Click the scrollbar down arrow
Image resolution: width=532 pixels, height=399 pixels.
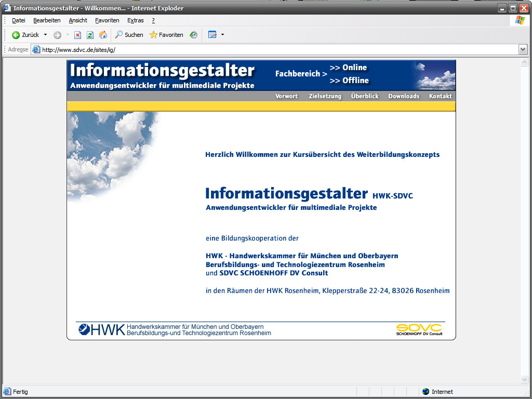525,379
